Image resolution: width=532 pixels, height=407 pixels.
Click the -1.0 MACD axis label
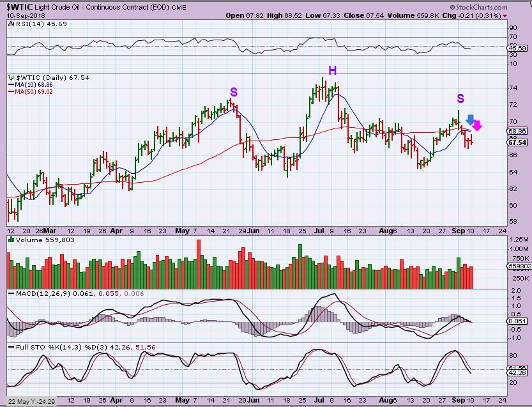515,338
